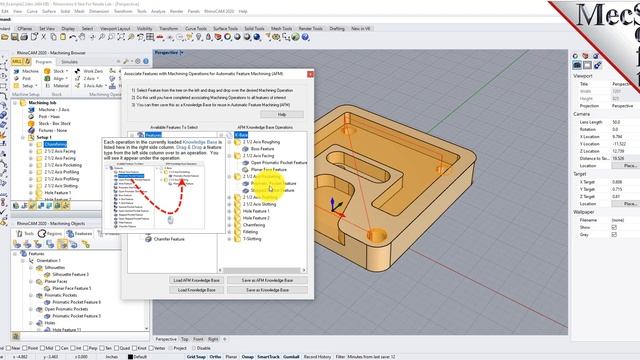The width and height of the screenshot is (640, 360).
Task: Click Load AFM Knowledge Base button
Action: tap(196, 280)
